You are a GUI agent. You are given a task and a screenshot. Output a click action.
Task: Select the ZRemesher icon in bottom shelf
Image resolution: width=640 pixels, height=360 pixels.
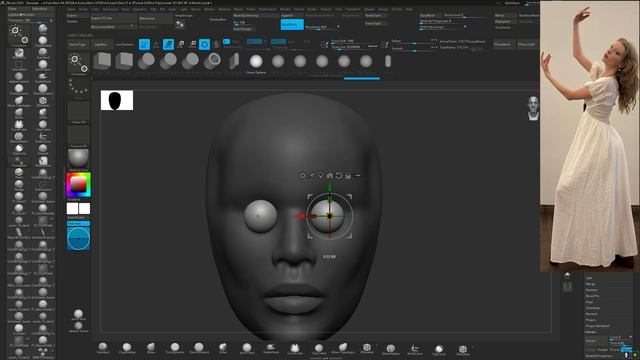click(x=463, y=349)
